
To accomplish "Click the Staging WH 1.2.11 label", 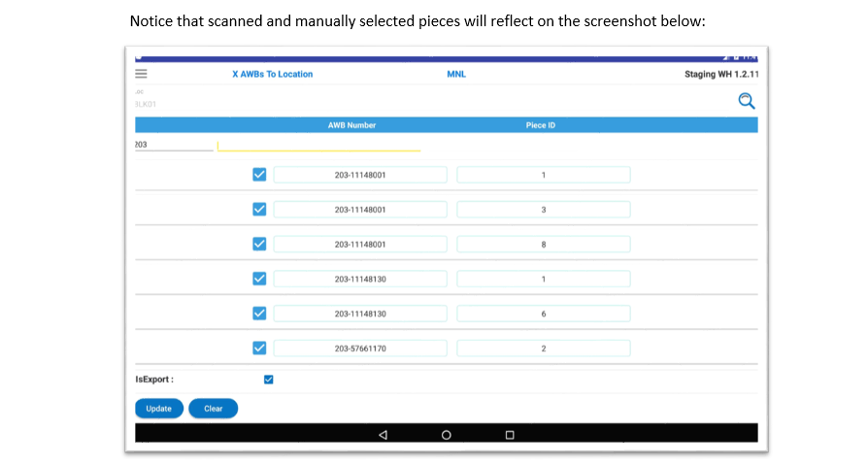I will pyautogui.click(x=721, y=74).
